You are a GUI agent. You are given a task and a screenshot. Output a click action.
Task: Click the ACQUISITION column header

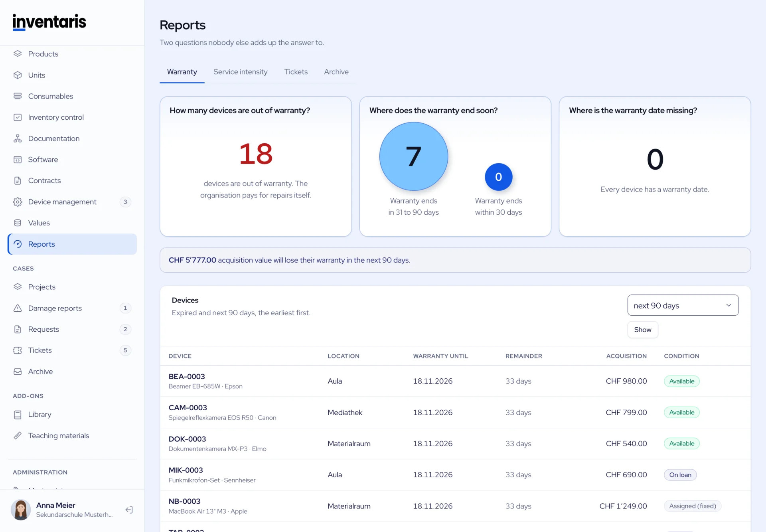click(626, 356)
